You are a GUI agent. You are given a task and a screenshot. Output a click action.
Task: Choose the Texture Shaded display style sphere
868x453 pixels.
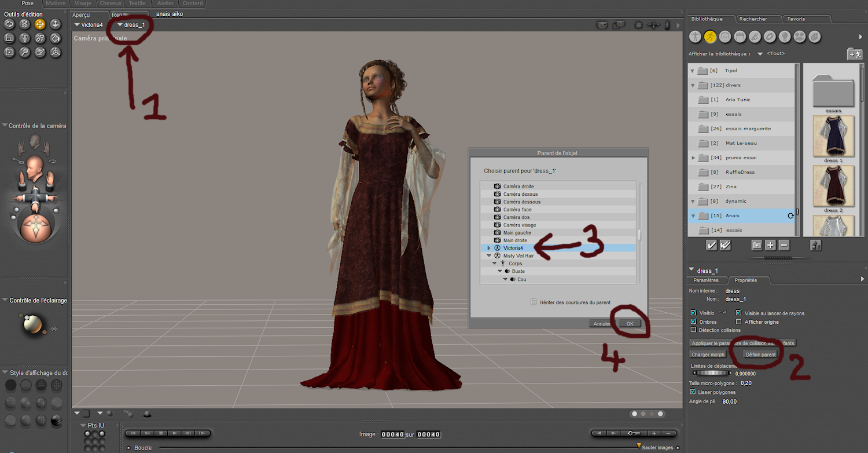point(56,420)
